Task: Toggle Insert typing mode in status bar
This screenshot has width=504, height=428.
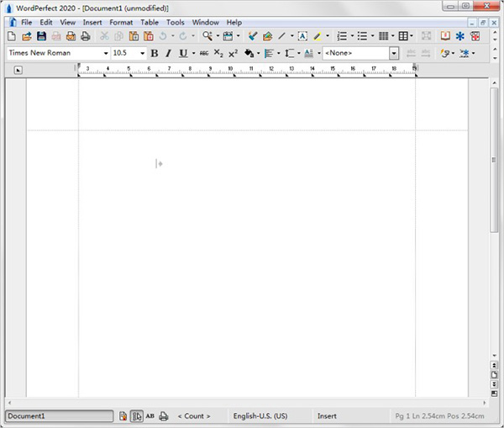Action: (327, 416)
